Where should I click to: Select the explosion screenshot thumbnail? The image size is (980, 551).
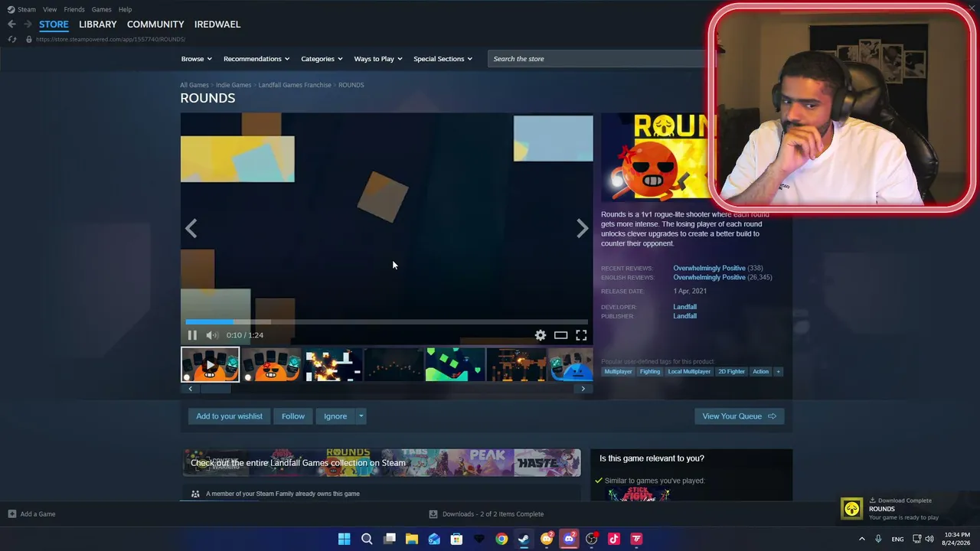[332, 364]
